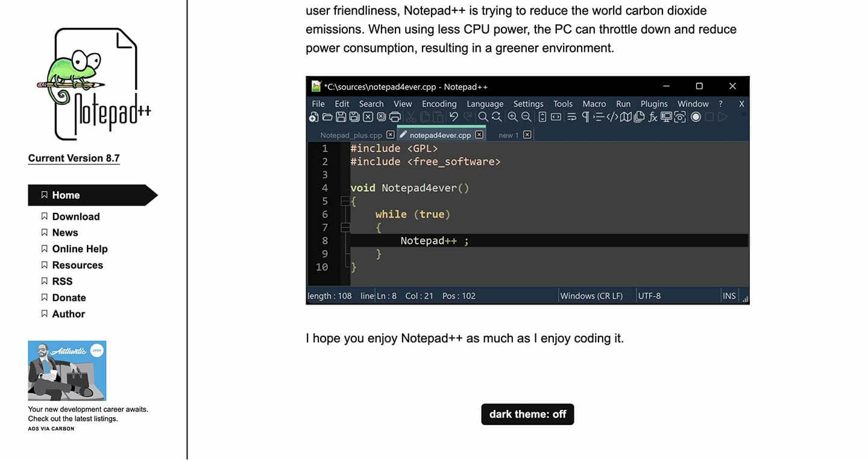Click the Zoom In icon
868x460 pixels.
(512, 117)
